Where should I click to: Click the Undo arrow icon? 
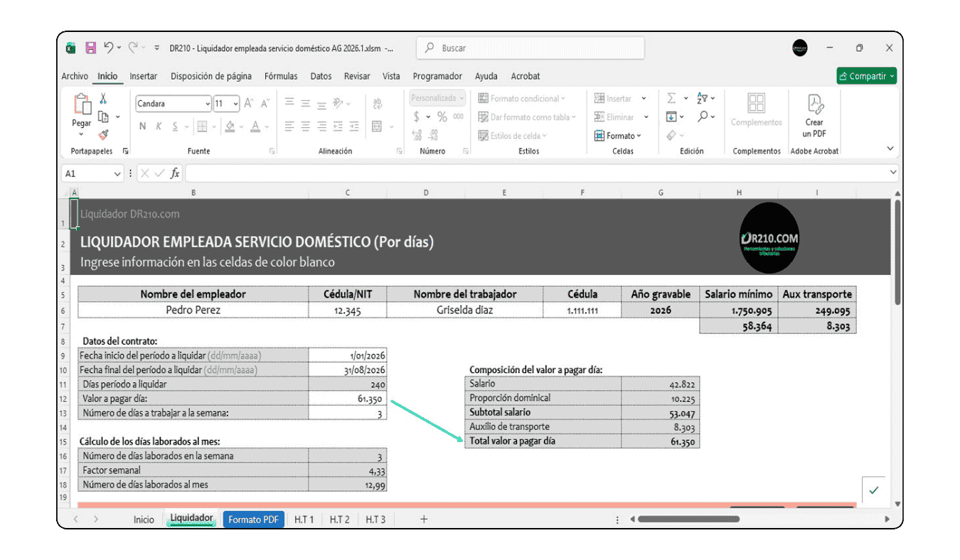pos(109,48)
